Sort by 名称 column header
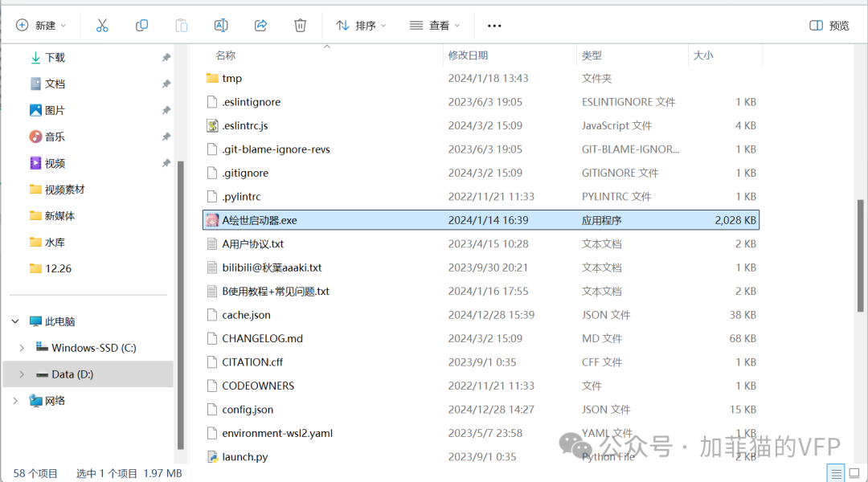The width and height of the screenshot is (868, 482). click(225, 55)
